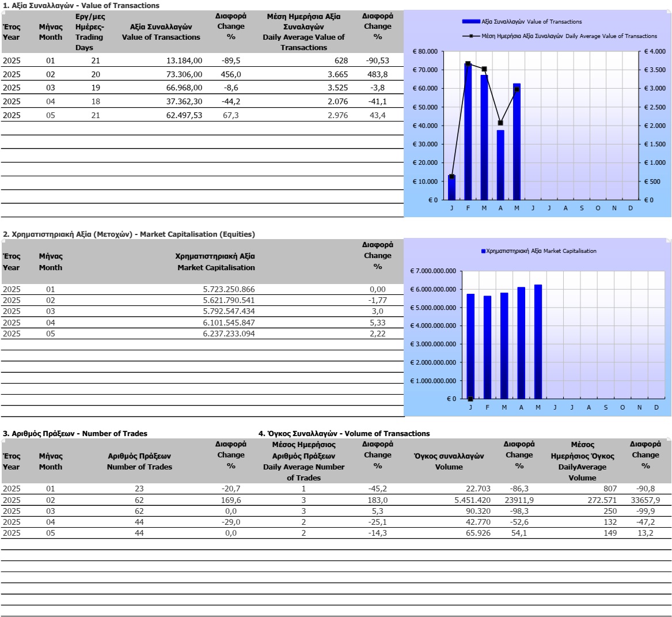Click section title '4. Volume of Transactions'
This screenshot has width=672, height=617.
coord(344,433)
